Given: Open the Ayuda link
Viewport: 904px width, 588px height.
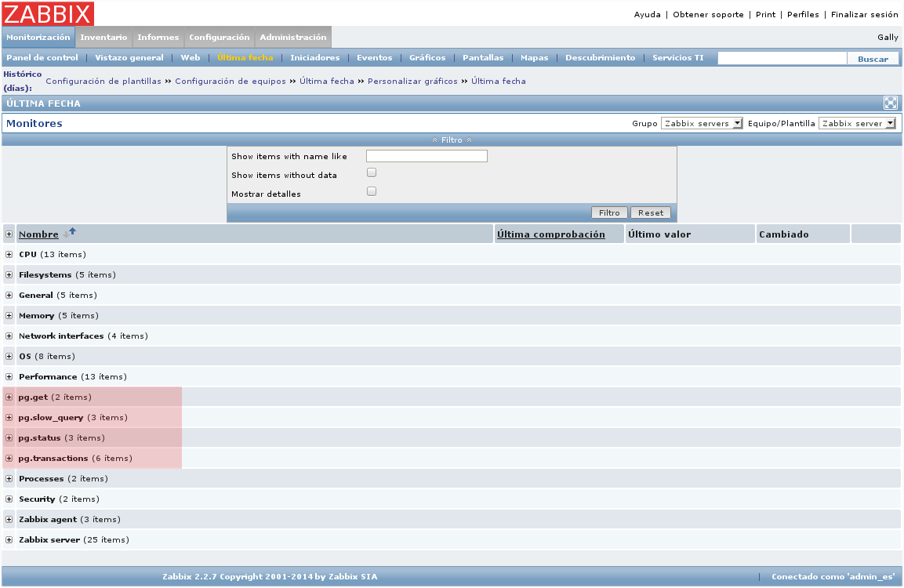Looking at the screenshot, I should click(x=648, y=14).
